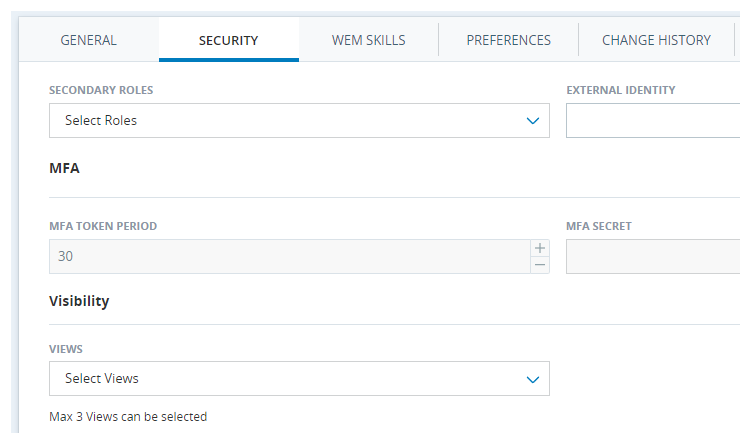This screenshot has height=445, width=752.
Task: Click the MFA Secret field
Action: pyautogui.click(x=653, y=257)
